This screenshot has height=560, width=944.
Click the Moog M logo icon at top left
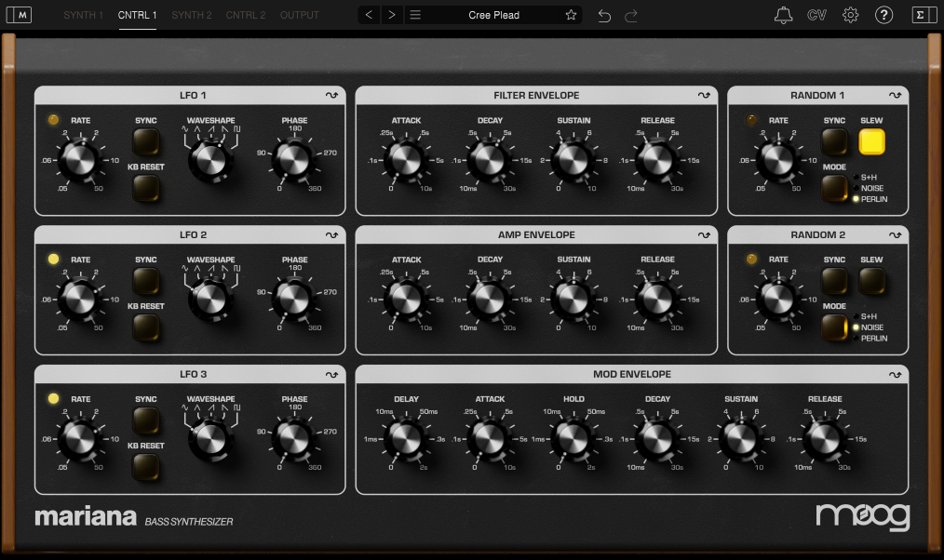tap(19, 15)
